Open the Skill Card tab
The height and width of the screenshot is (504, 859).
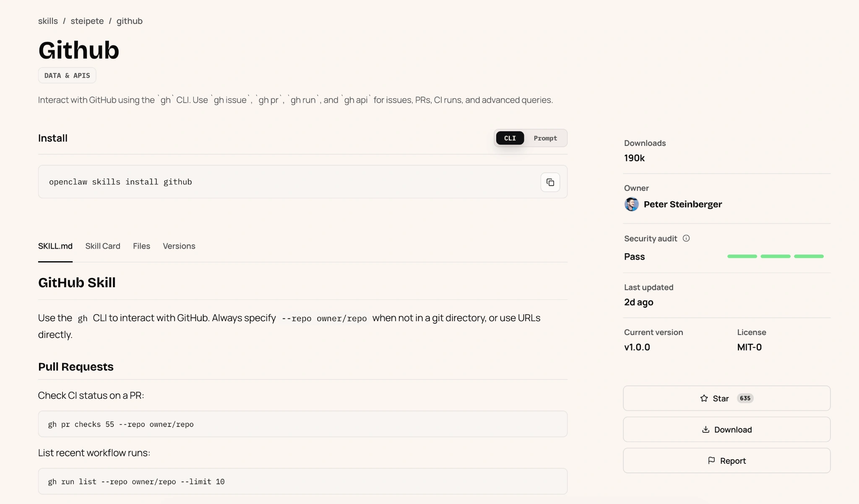pyautogui.click(x=103, y=246)
